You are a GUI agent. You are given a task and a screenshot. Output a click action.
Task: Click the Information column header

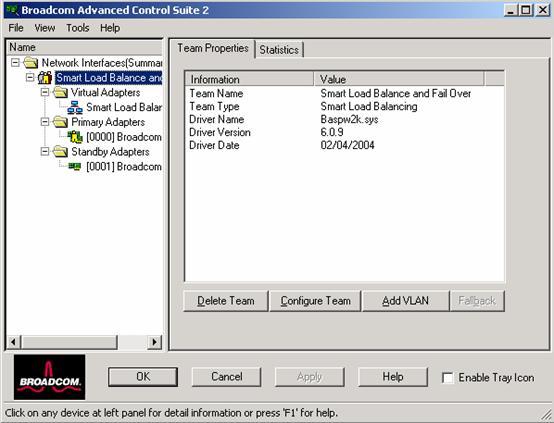[249, 79]
